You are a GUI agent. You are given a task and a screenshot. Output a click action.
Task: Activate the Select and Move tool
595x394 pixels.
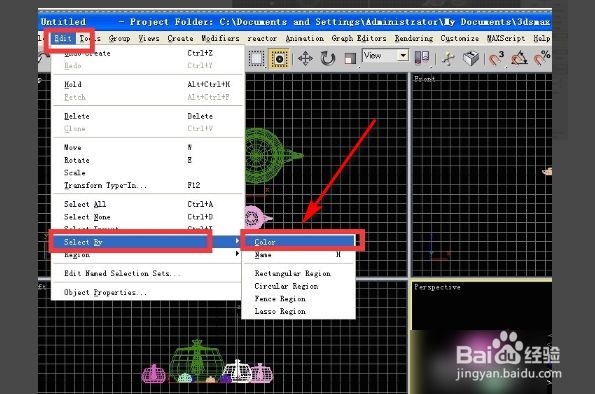tap(305, 59)
